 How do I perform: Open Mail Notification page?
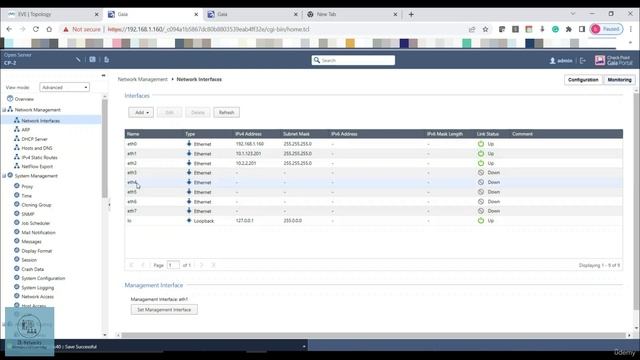tap(38, 233)
